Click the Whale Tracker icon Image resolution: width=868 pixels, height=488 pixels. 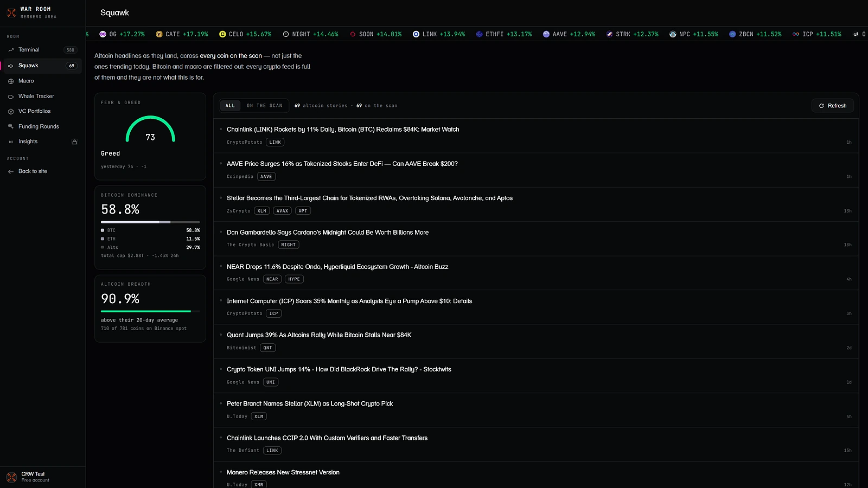(11, 97)
